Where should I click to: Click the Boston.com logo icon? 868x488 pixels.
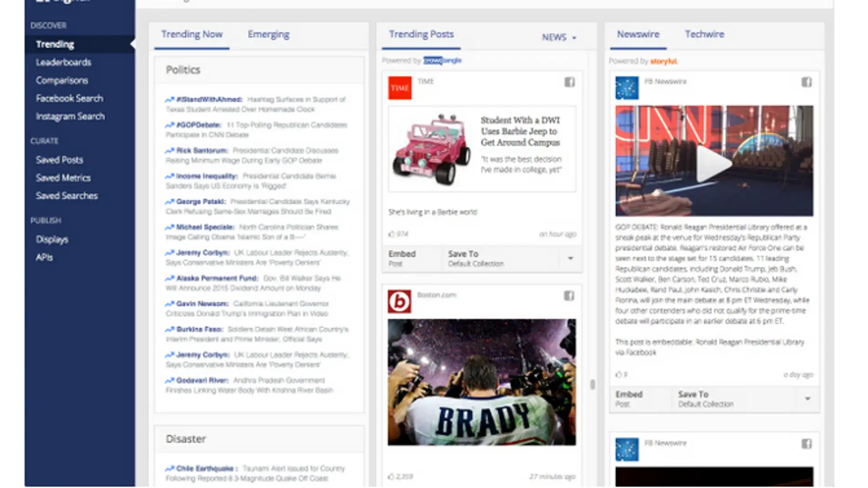click(x=399, y=301)
